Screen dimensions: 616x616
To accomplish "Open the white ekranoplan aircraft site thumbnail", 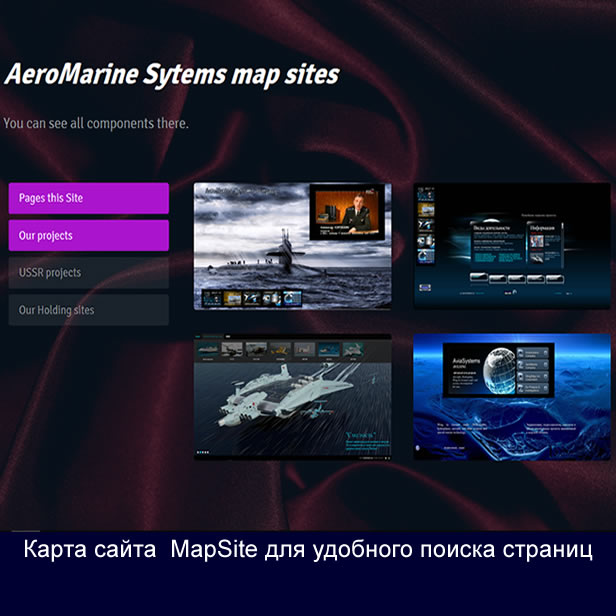I will coord(292,397).
